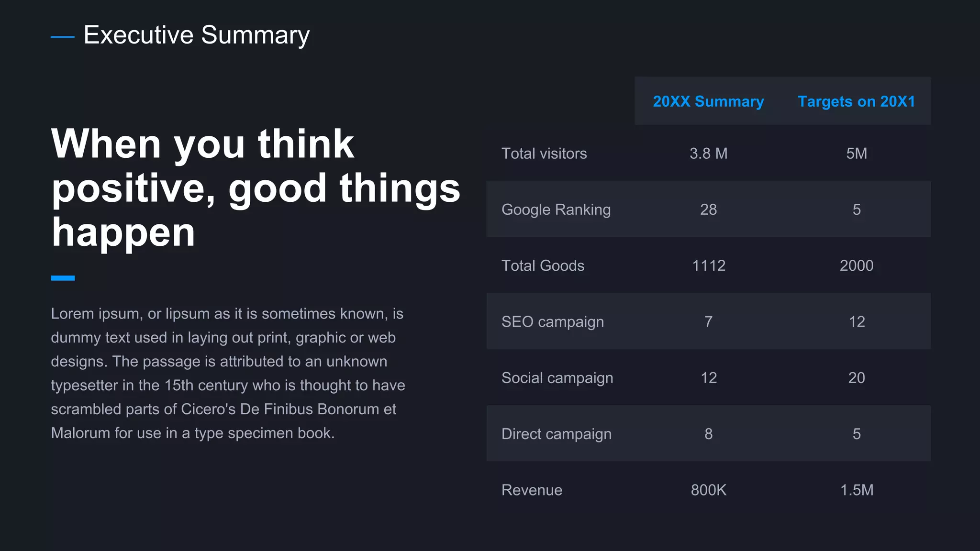Click the Revenue value '800K'
Screen dimensions: 980x551
tap(708, 490)
